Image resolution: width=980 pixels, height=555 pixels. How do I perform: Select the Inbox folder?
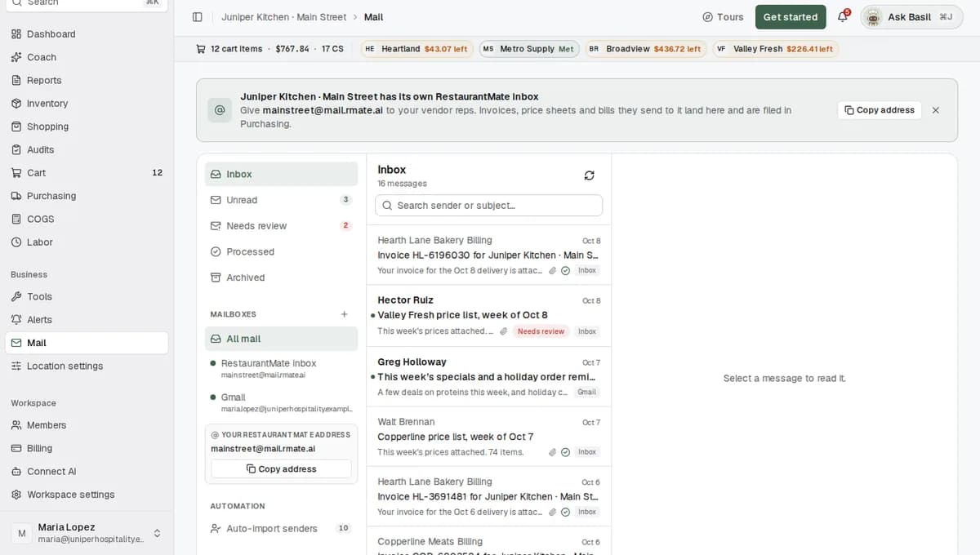(281, 174)
